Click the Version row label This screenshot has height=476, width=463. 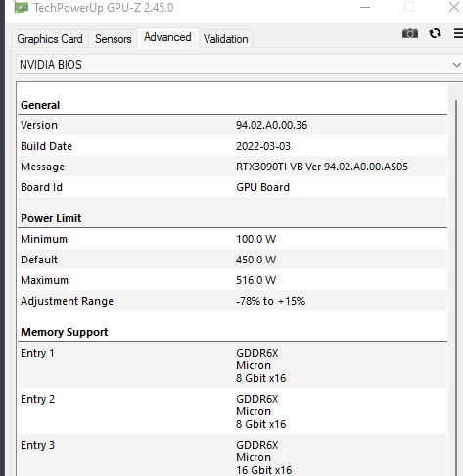click(x=39, y=125)
